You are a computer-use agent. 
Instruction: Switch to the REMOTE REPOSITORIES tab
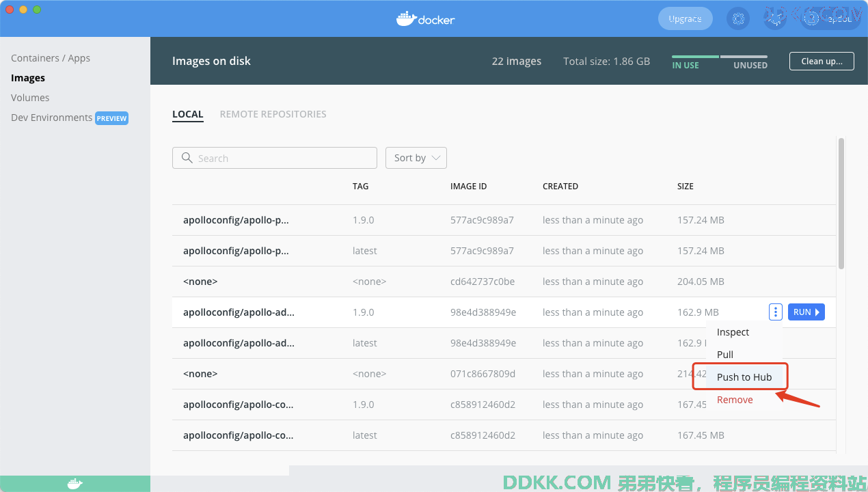point(273,114)
